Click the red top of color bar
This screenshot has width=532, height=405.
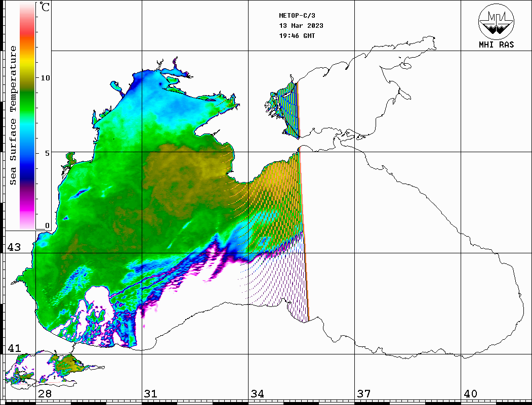pos(27,30)
